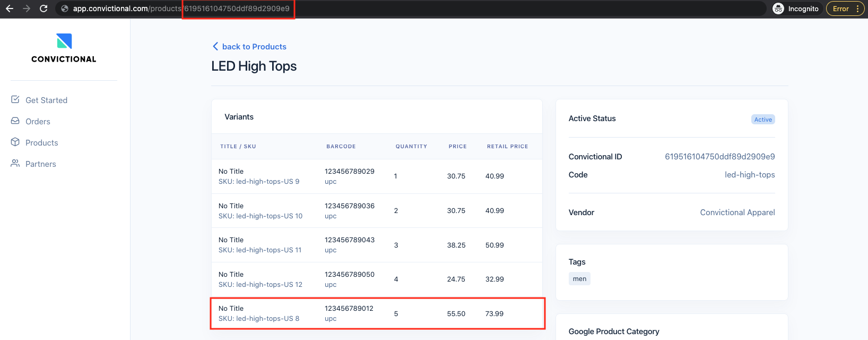Click the site info icon in address bar
Screen dimensions: 868x340
point(65,8)
